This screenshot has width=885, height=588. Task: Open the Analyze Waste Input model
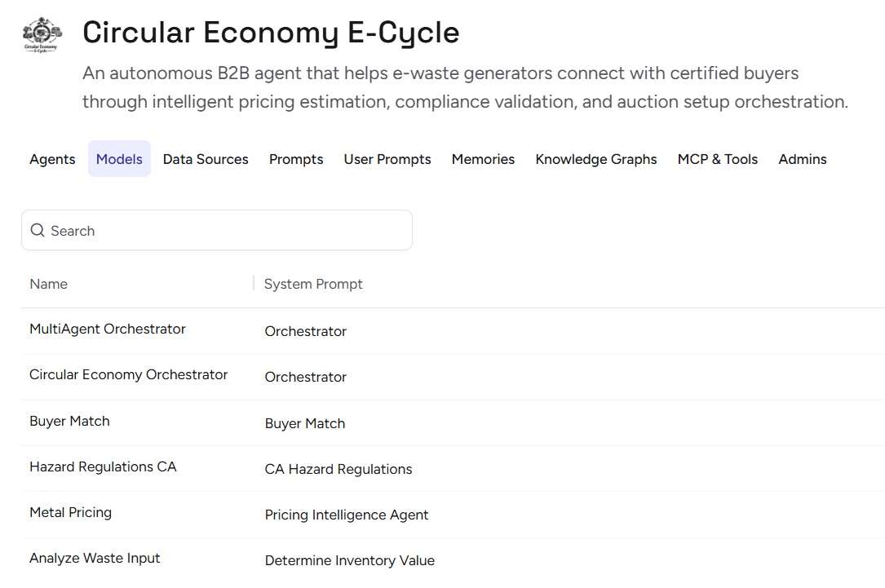(95, 559)
